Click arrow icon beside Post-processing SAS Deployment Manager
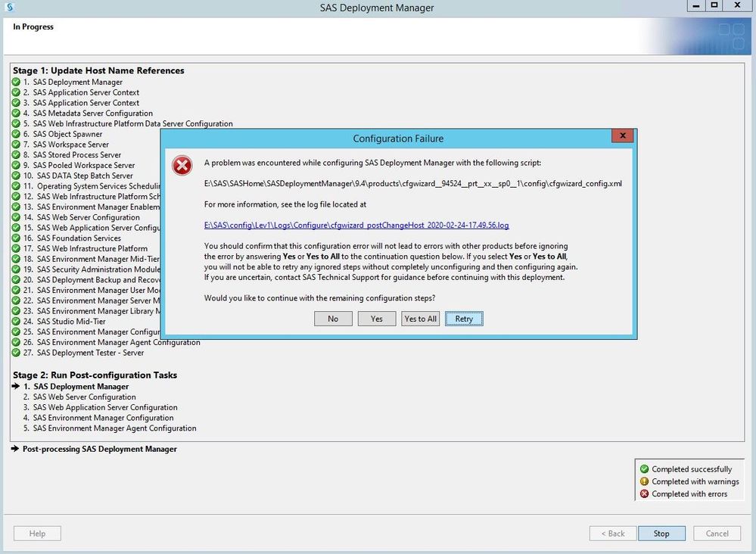The height and width of the screenshot is (554, 756). (15, 449)
